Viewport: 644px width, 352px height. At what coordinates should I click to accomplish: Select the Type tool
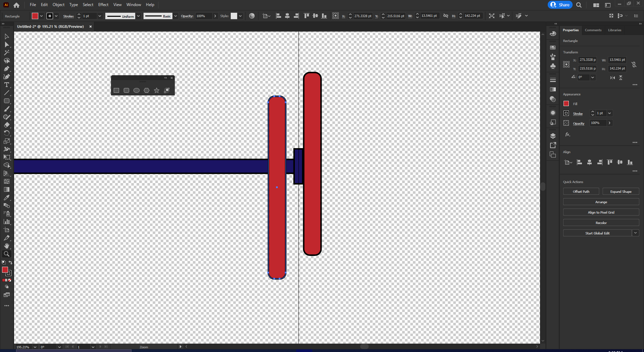[6, 85]
